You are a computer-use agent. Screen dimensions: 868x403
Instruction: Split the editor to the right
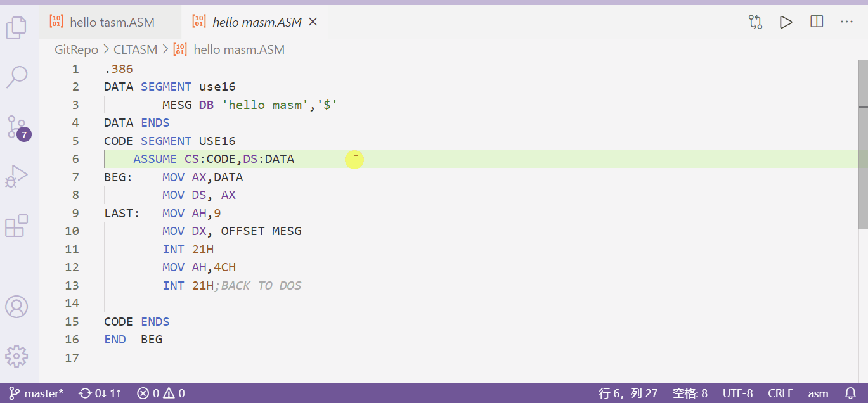point(816,22)
